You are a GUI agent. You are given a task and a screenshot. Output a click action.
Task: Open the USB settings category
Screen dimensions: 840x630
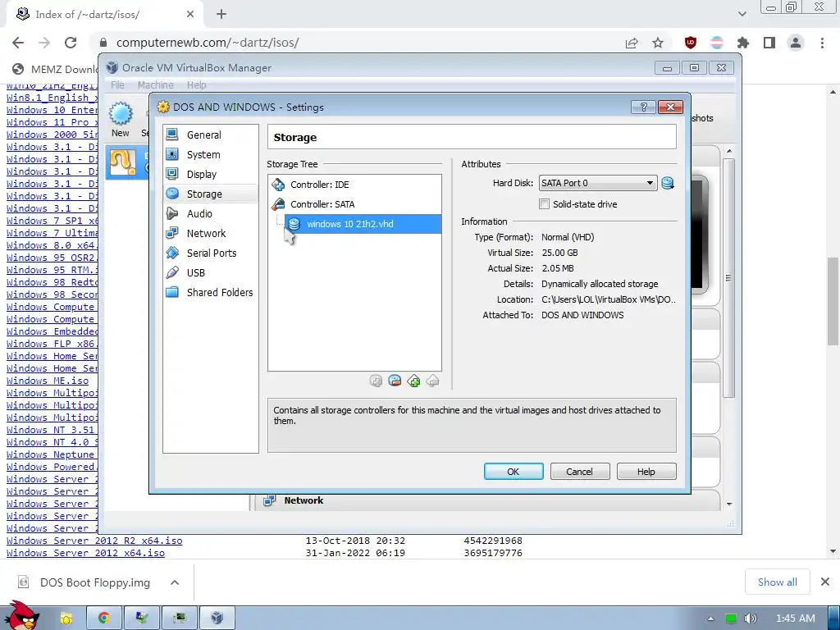click(x=211, y=273)
